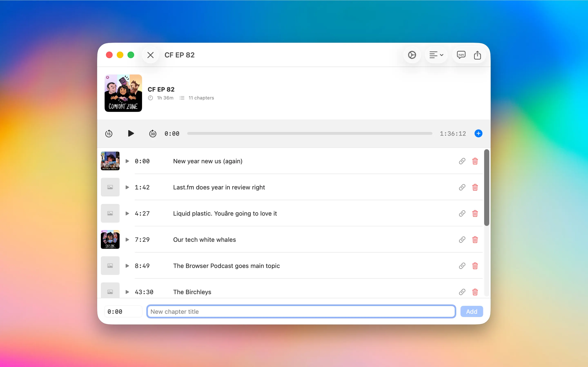Open the share export icon
Screen dimensions: 588x367
pyautogui.click(x=477, y=55)
